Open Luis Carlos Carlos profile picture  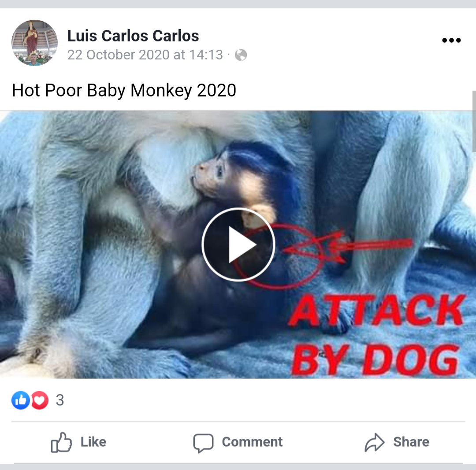(x=35, y=43)
